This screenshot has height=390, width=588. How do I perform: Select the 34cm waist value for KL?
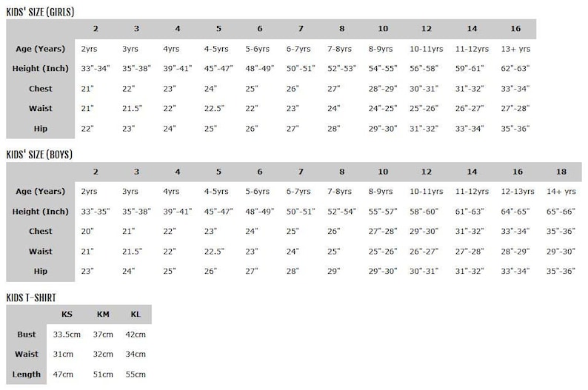click(x=136, y=354)
